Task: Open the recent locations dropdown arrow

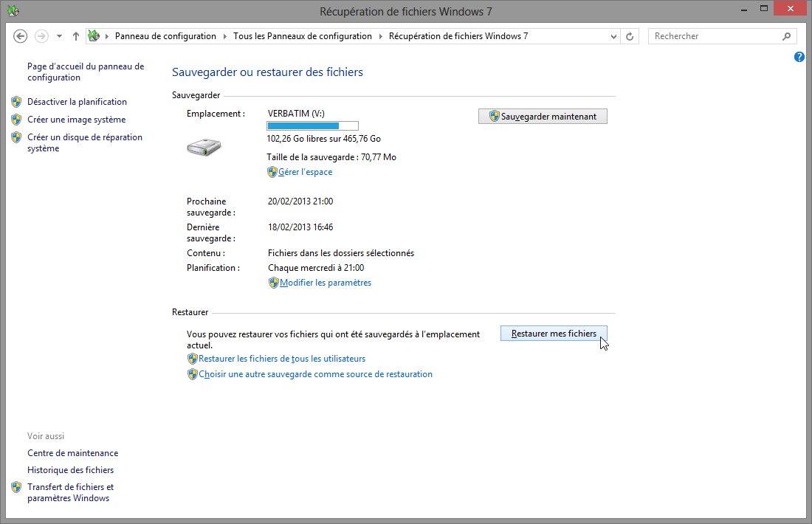Action: click(60, 36)
